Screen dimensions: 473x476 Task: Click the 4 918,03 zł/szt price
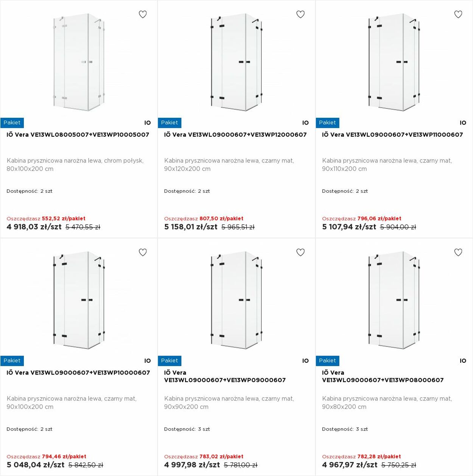(x=34, y=227)
